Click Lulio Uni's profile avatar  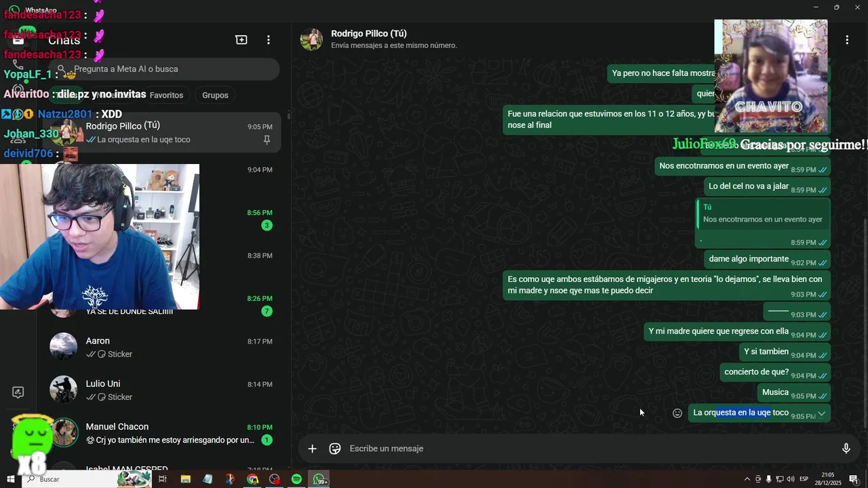[x=64, y=389]
